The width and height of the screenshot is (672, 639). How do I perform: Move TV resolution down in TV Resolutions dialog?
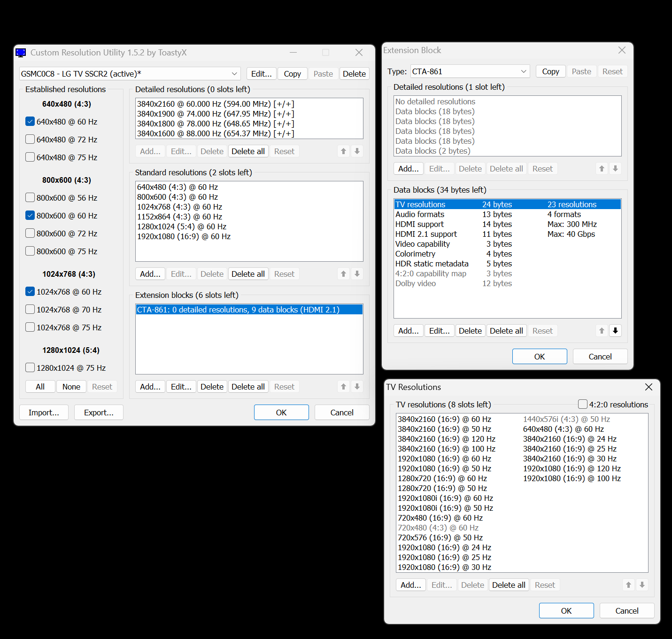click(x=642, y=584)
